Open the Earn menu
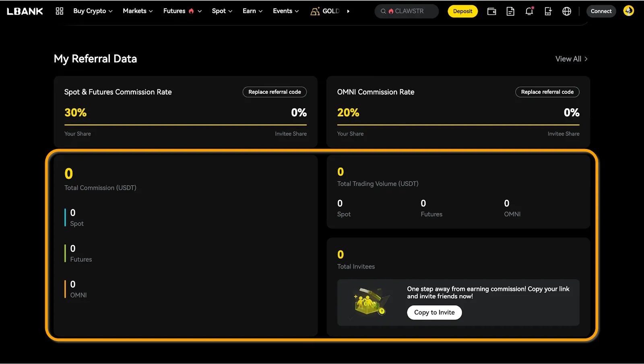 [x=252, y=11]
